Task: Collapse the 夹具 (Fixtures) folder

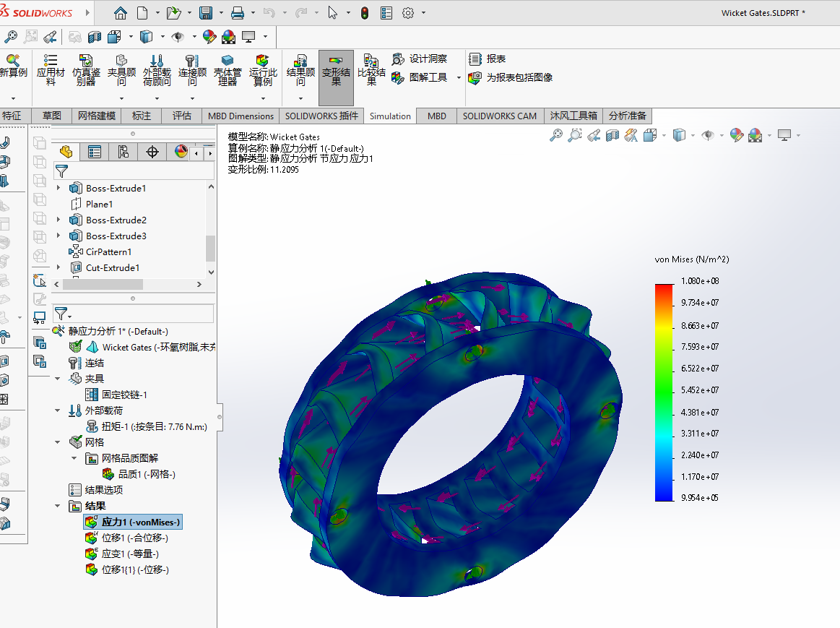Action: tap(58, 379)
